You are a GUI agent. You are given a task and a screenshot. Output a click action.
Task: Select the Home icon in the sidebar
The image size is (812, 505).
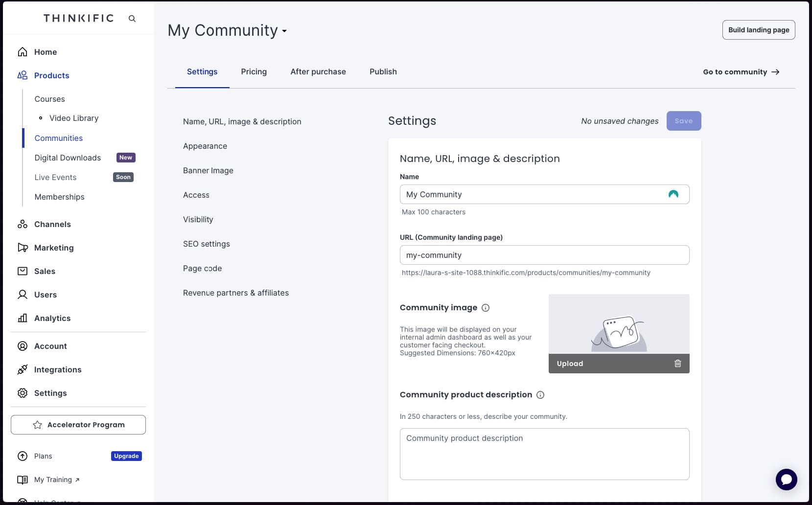click(x=22, y=51)
